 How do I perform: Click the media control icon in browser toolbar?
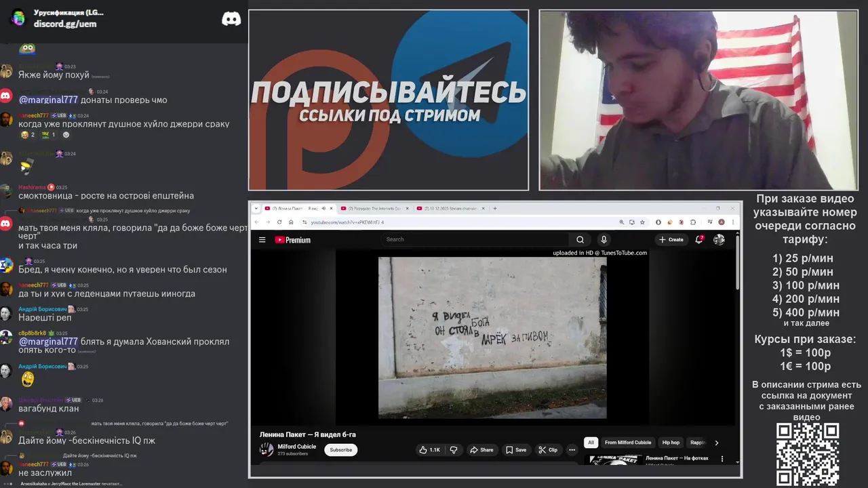(x=709, y=222)
